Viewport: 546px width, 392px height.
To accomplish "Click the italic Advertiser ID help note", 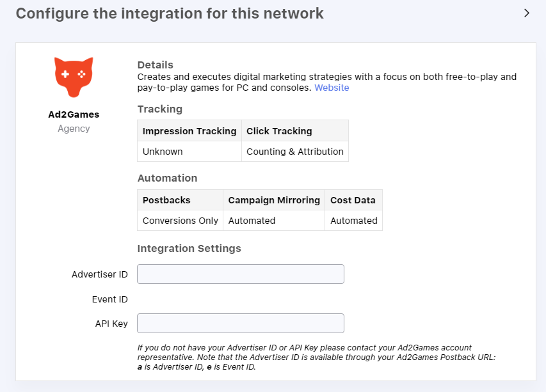I will [x=316, y=357].
